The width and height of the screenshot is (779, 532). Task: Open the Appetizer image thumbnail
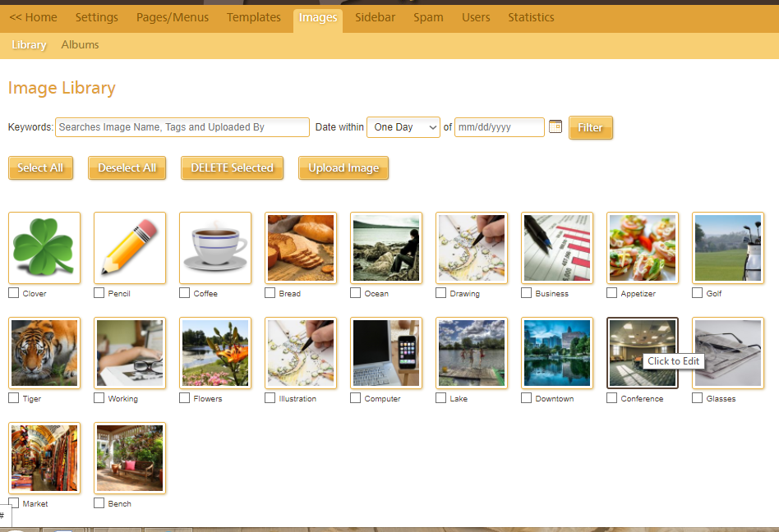pos(643,248)
